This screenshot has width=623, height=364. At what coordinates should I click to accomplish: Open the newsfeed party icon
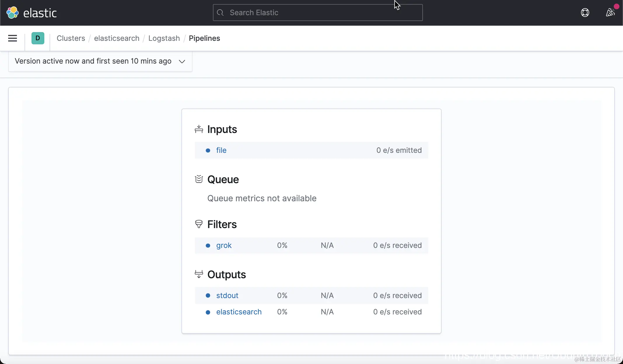tap(610, 12)
